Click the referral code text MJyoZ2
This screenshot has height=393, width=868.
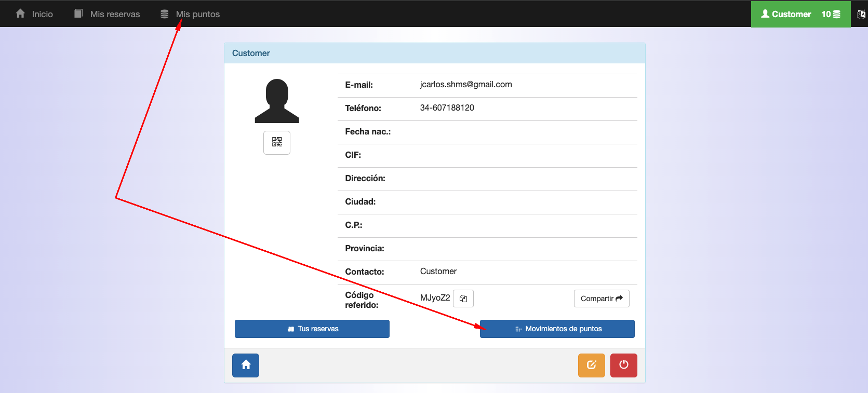435,297
